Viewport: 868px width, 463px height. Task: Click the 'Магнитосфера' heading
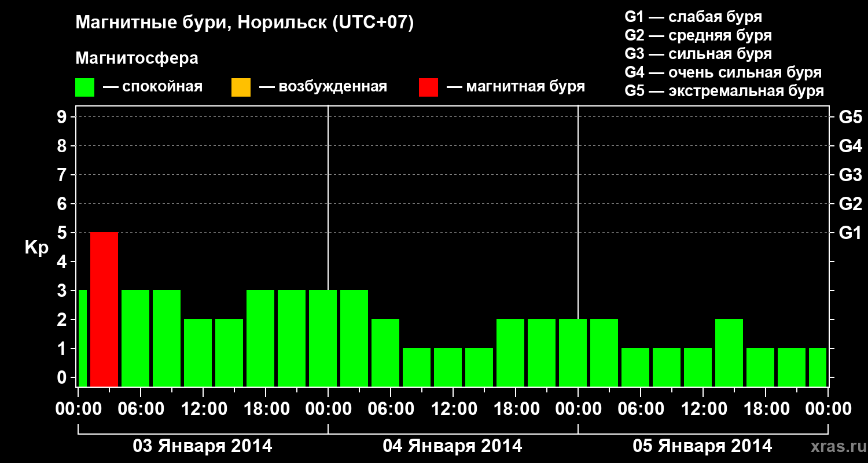[x=137, y=58]
